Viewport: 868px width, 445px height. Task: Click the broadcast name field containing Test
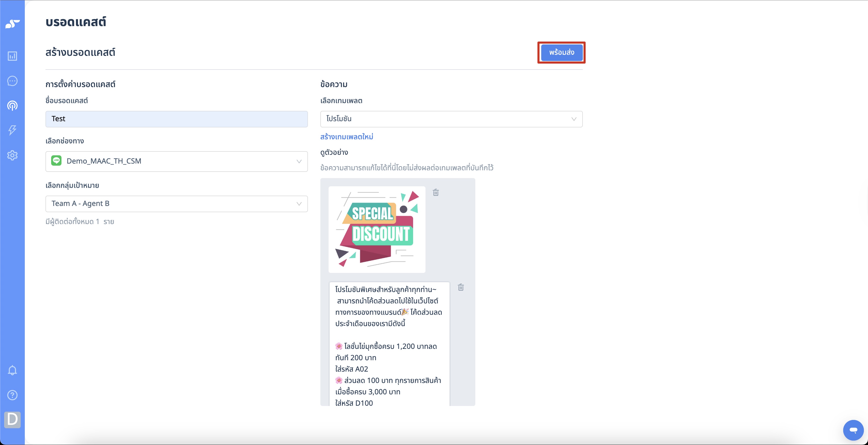[x=176, y=119]
